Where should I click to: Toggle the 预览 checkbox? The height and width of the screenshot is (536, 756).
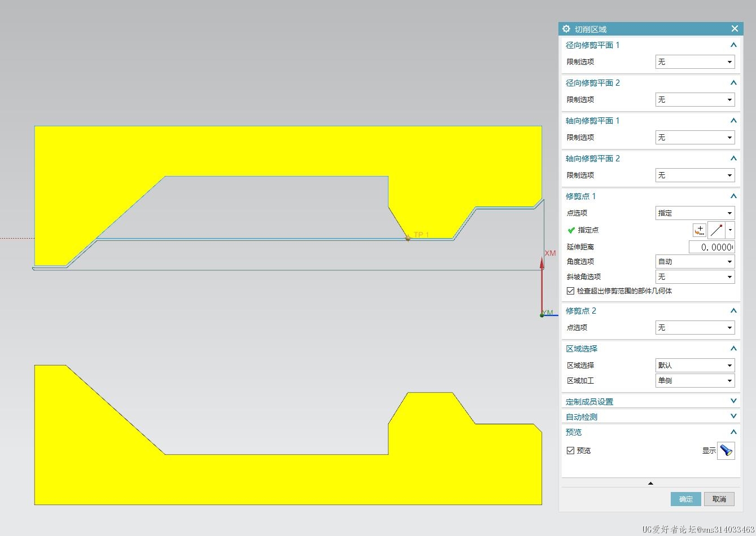click(570, 451)
